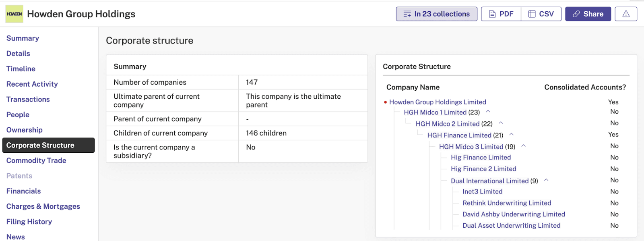Collapse HGH Midco 1 Limited tree node
Screen dimensions: 644x241
(x=488, y=112)
